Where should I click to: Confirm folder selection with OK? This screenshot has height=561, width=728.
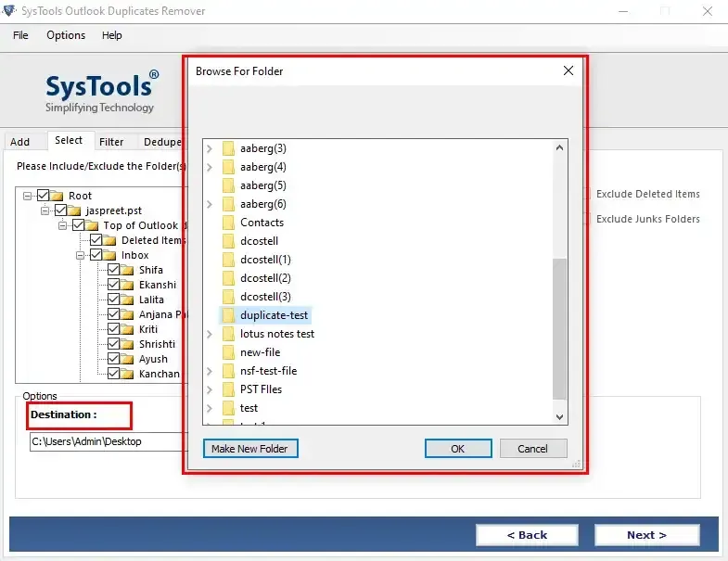[x=458, y=449]
